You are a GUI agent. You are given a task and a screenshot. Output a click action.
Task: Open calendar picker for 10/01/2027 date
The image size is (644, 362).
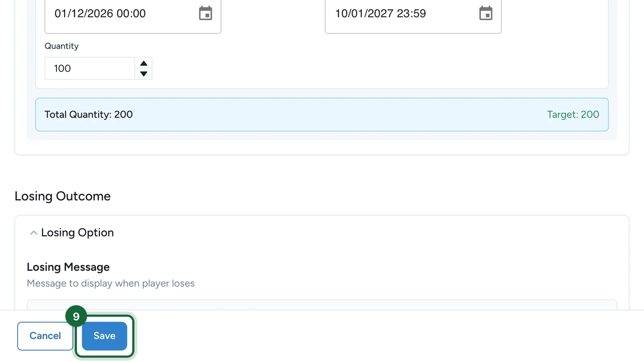coord(486,13)
